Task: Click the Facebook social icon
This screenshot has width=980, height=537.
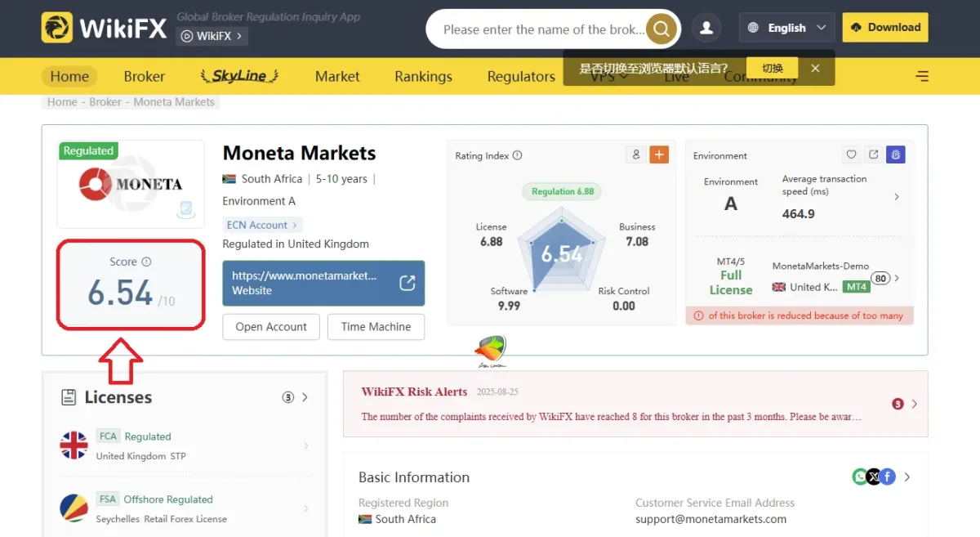Action: click(x=887, y=477)
